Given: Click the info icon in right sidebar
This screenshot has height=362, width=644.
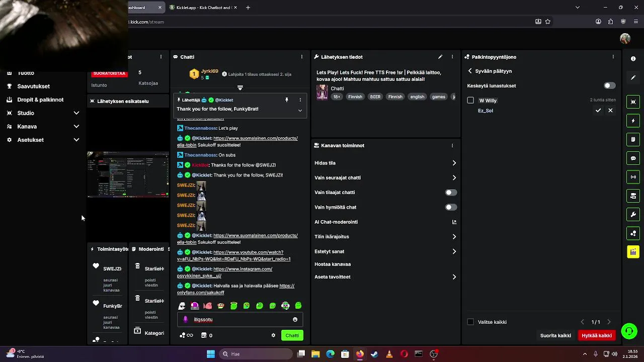Looking at the screenshot, I should coord(633,59).
